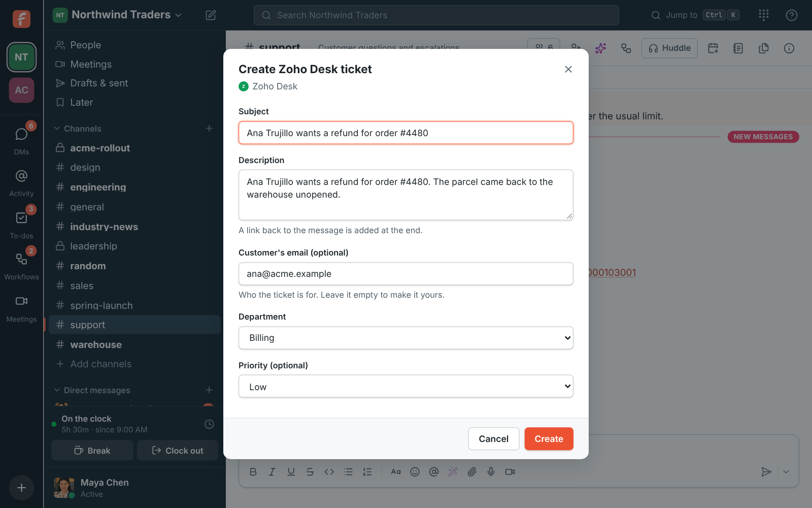The image size is (812, 508).
Task: Click the Clock out button
Action: pos(178,451)
